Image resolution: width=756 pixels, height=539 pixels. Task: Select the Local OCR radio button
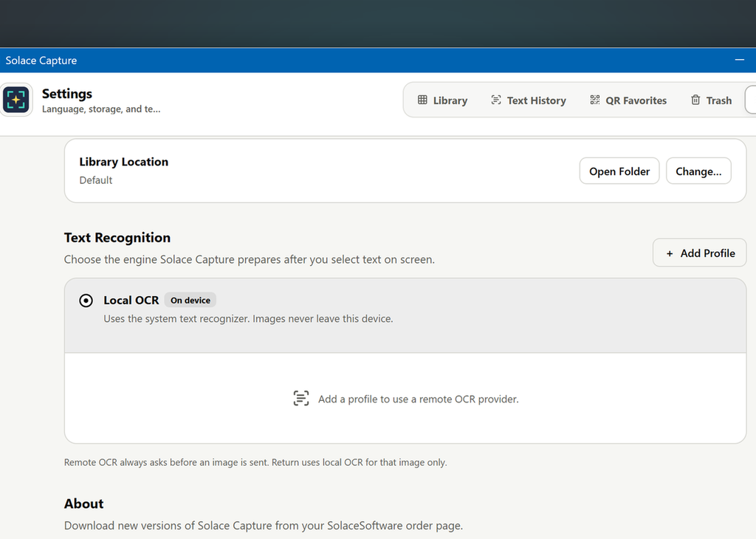(x=86, y=301)
